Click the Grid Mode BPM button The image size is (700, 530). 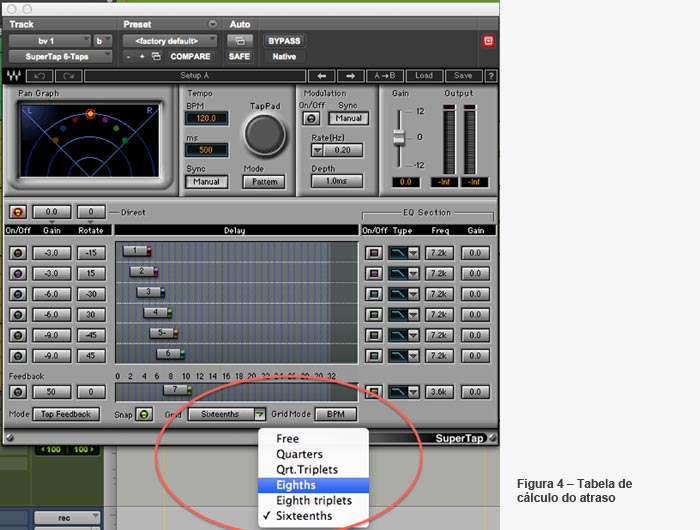(x=336, y=414)
